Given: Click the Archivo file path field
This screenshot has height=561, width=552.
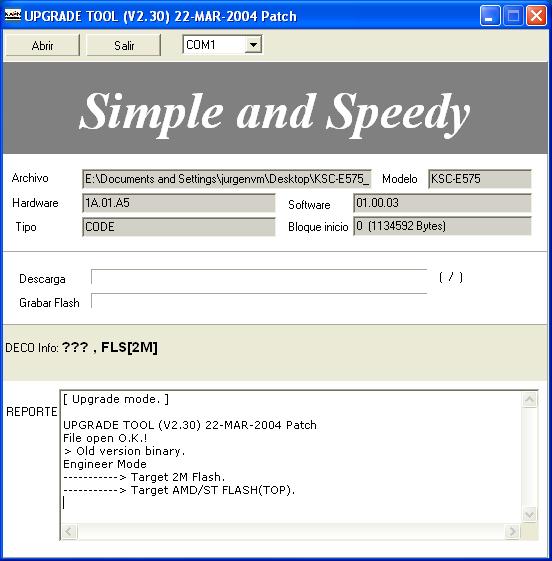Looking at the screenshot, I should pos(227,179).
